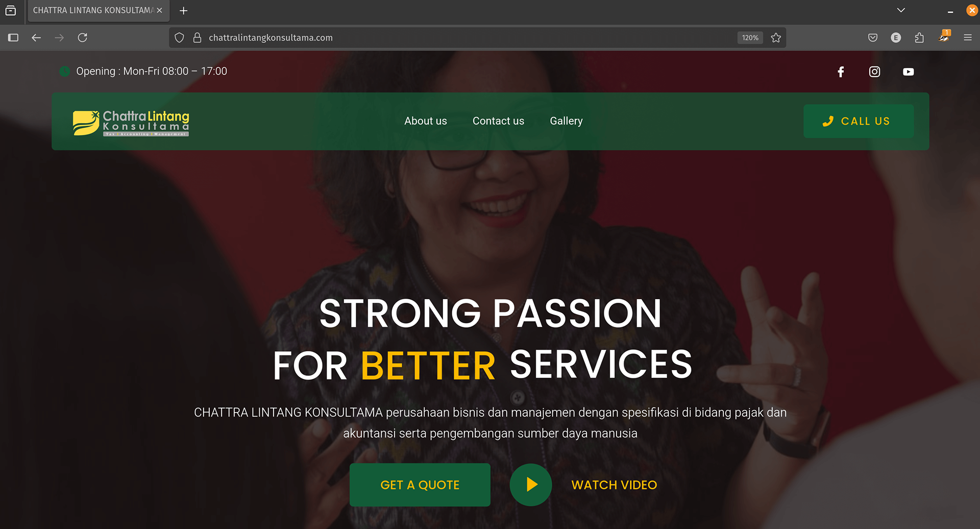Open the Facebook social icon
The image size is (980, 529).
[841, 72]
